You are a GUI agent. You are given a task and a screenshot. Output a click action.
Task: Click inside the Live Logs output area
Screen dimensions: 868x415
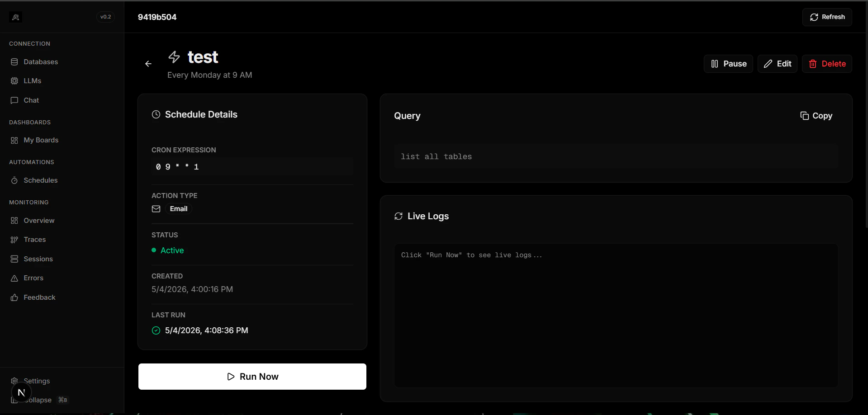coord(616,316)
